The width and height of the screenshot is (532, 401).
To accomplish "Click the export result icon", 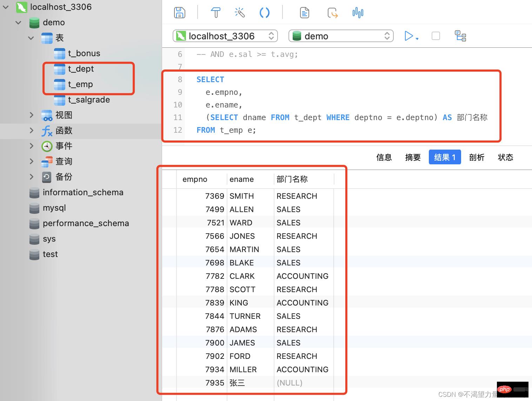I will coord(332,13).
